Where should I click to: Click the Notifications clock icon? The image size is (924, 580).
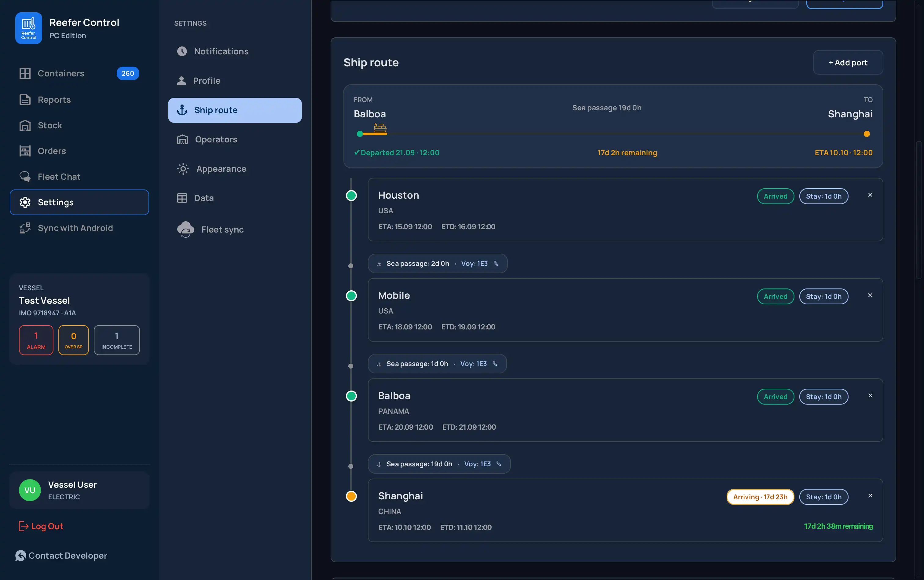[182, 51]
